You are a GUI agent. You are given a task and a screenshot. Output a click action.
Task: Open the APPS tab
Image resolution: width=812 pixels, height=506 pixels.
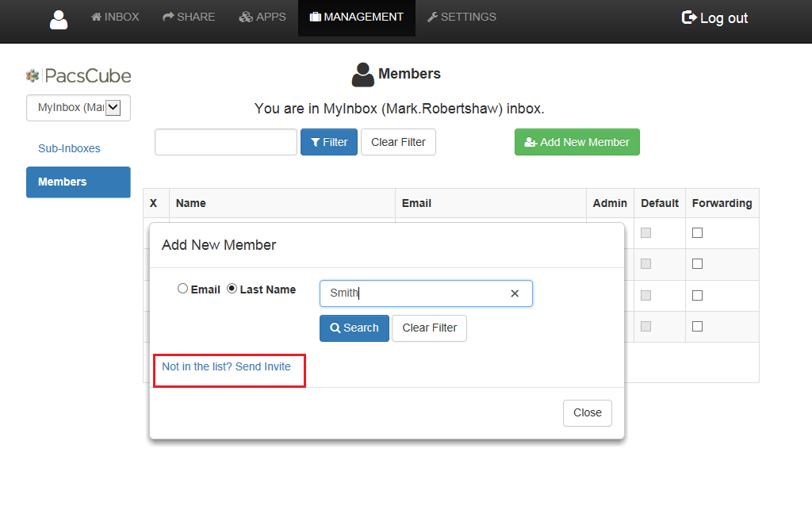click(x=262, y=17)
